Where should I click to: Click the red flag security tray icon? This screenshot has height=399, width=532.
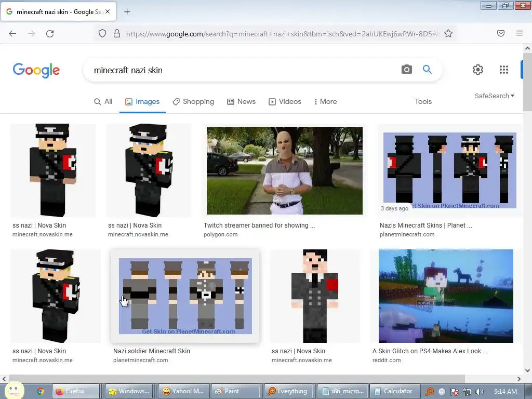coord(454,392)
